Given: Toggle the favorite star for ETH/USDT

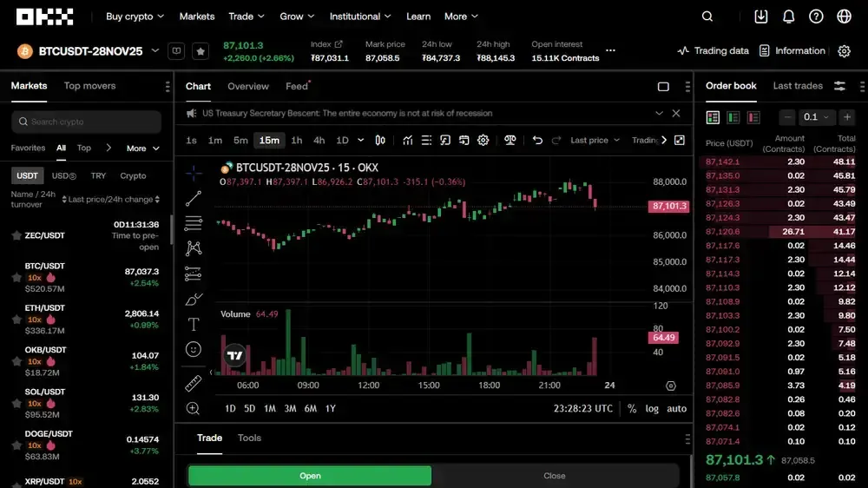Looking at the screenshot, I should point(16,319).
